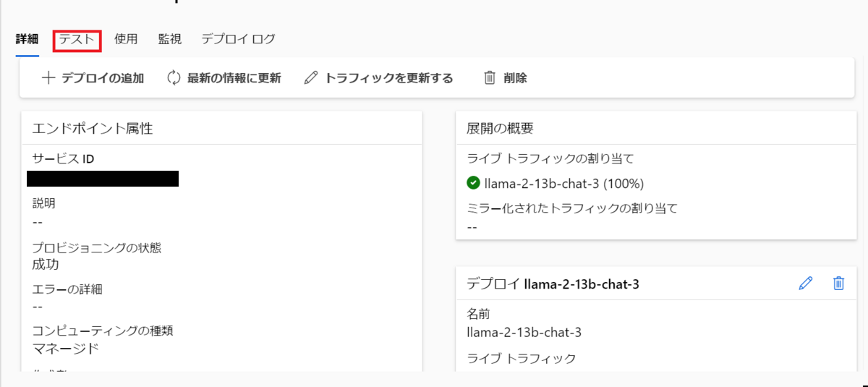
Task: Show the デプロイ ログ tab
Action: click(239, 39)
